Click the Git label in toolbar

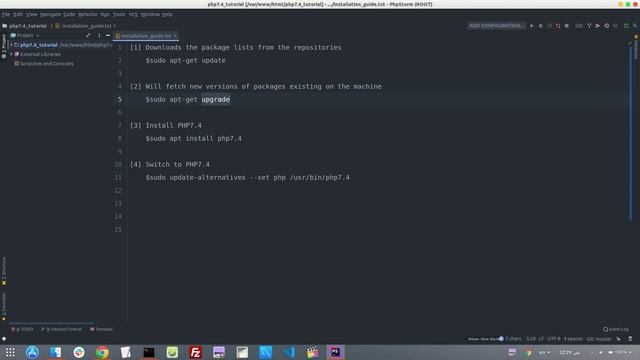pos(579,26)
